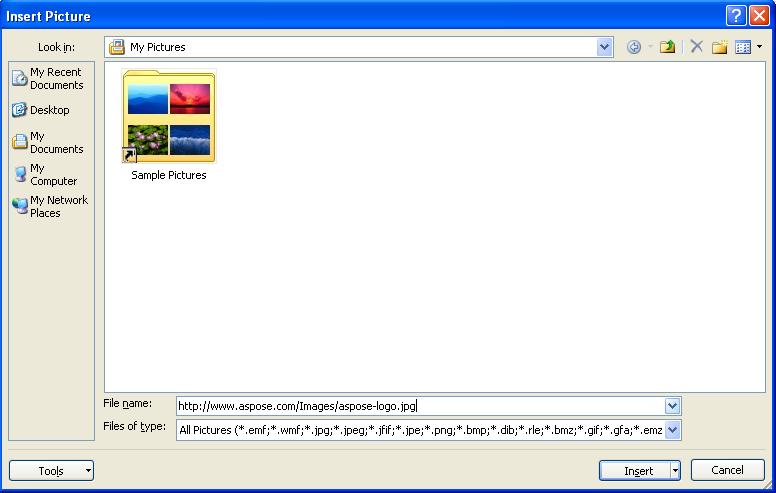Screen dimensions: 776x493
Task: Go up one folder level
Action: coord(667,47)
